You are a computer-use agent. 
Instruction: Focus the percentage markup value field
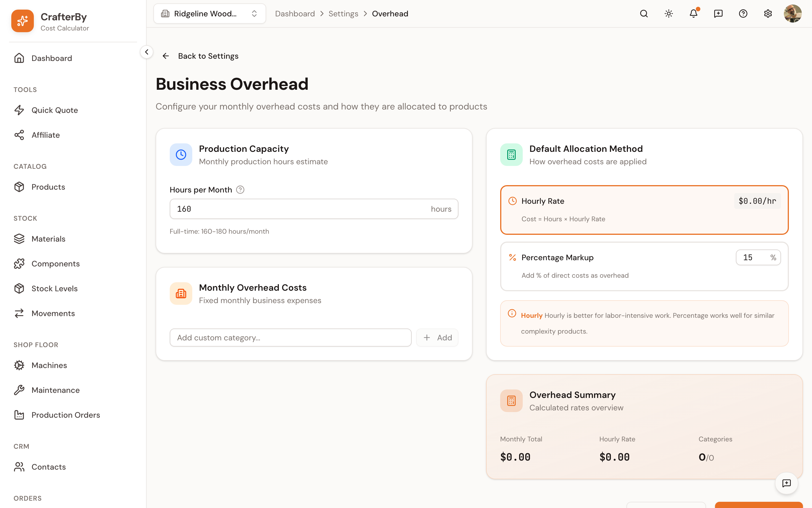click(x=758, y=257)
